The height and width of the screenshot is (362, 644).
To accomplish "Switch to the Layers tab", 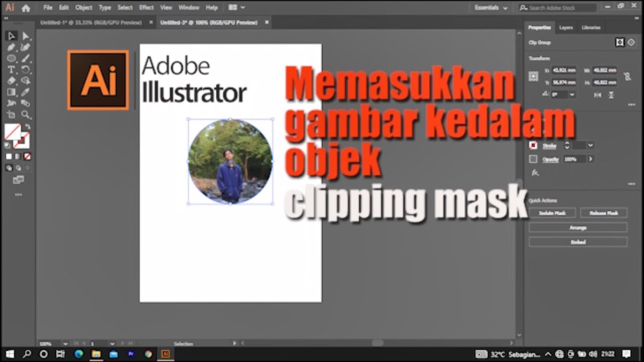I will point(566,28).
